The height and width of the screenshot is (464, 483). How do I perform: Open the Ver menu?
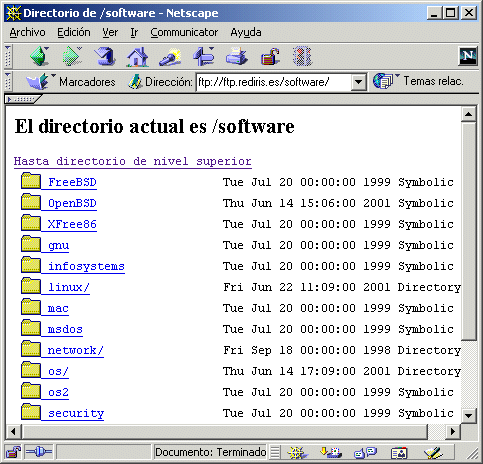point(110,32)
